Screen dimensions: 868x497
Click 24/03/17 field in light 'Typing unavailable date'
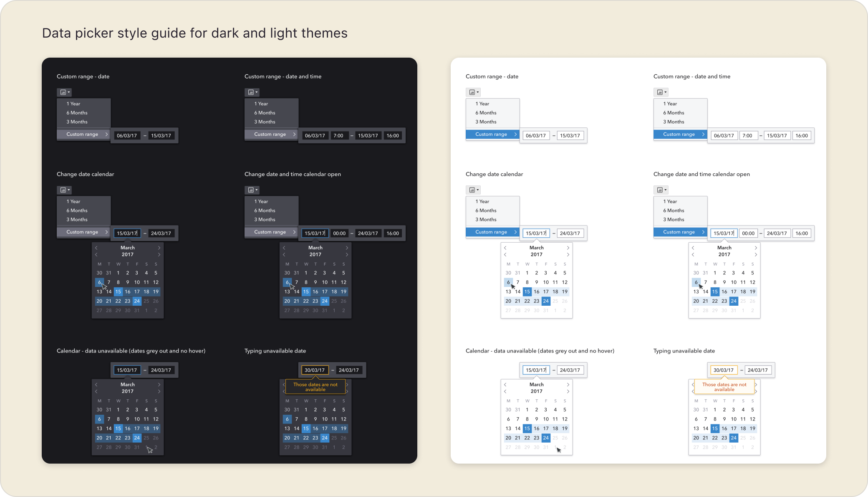click(758, 370)
